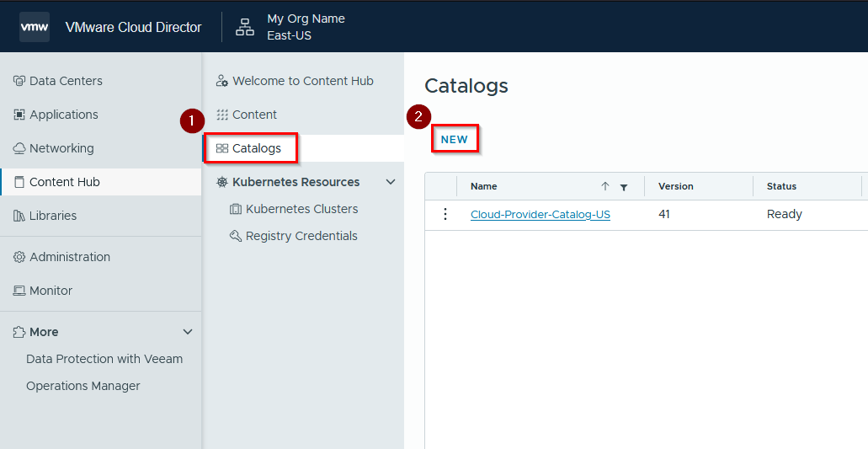Open Registry Credentials page

pos(303,237)
